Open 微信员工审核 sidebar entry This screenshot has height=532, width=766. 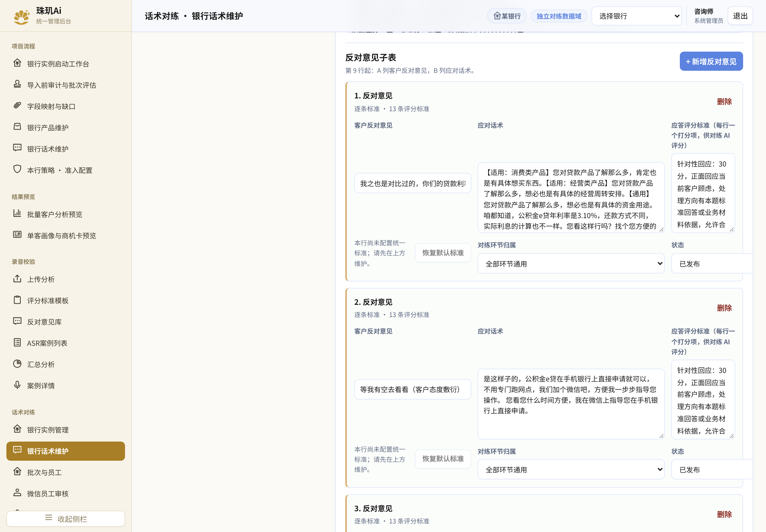[66, 493]
